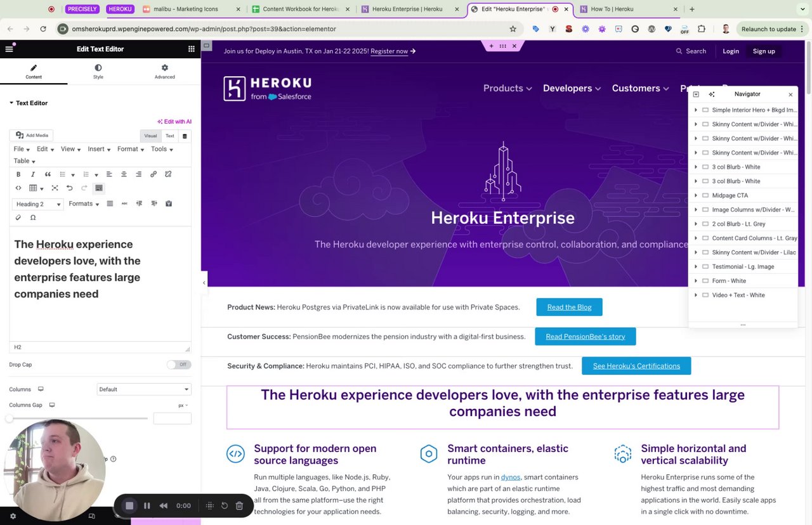Align text right in editor
This screenshot has height=525, width=812.
pyautogui.click(x=138, y=174)
